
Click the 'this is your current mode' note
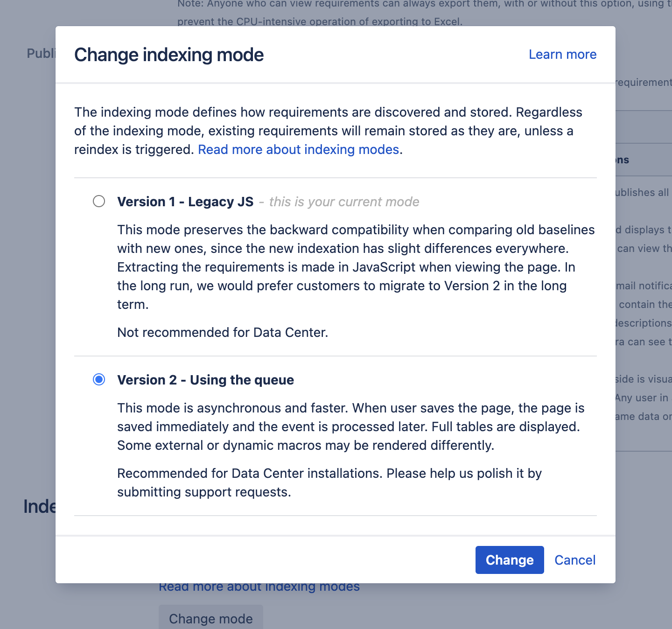(x=344, y=202)
